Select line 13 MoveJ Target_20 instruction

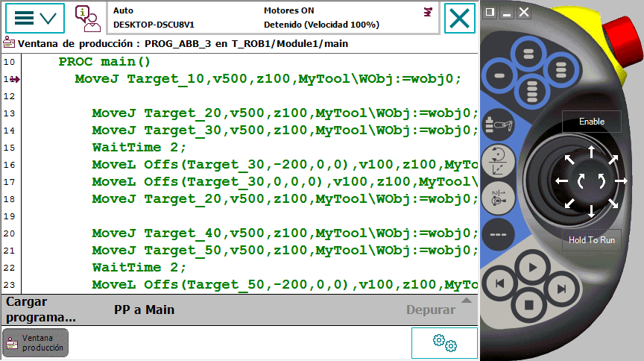(285, 113)
